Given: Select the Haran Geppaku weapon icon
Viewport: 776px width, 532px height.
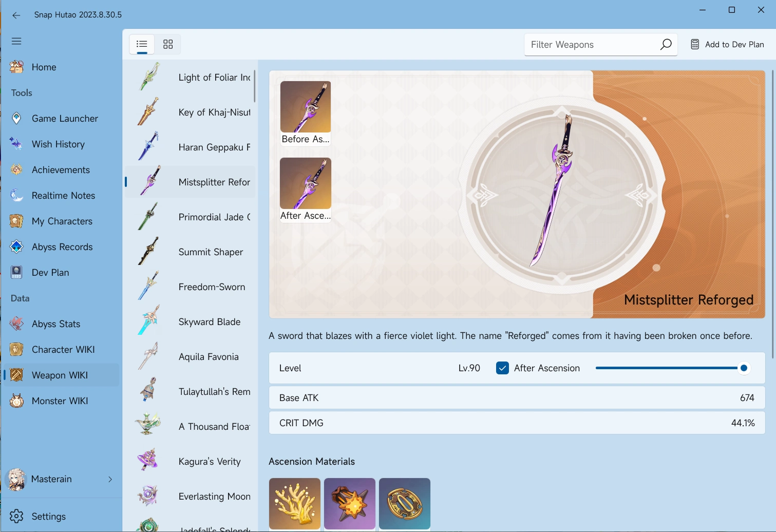Looking at the screenshot, I should [x=149, y=147].
